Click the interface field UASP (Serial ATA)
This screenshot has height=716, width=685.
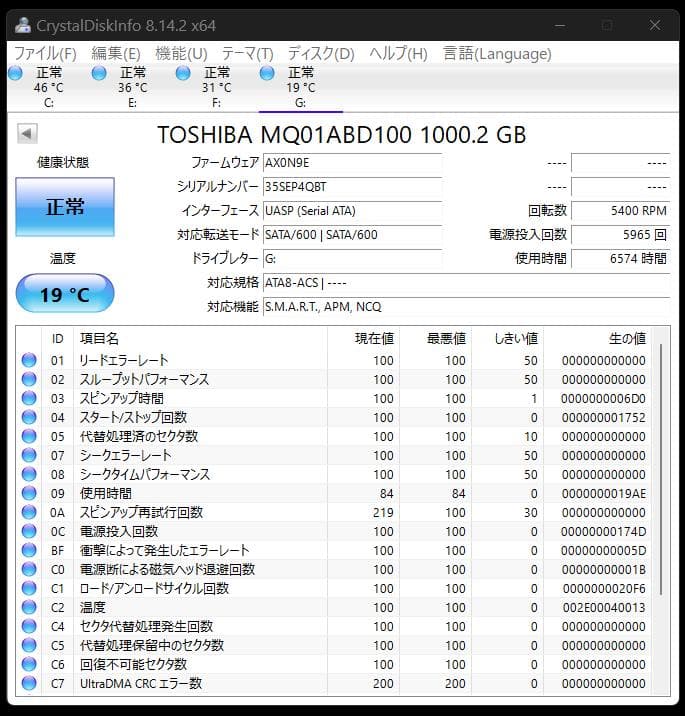[352, 211]
